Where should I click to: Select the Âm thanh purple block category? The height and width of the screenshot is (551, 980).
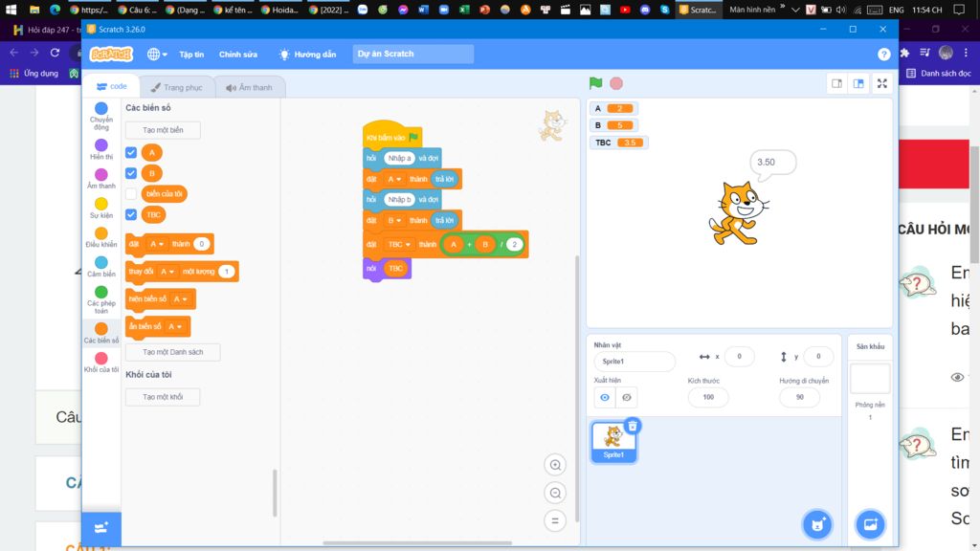click(x=101, y=179)
